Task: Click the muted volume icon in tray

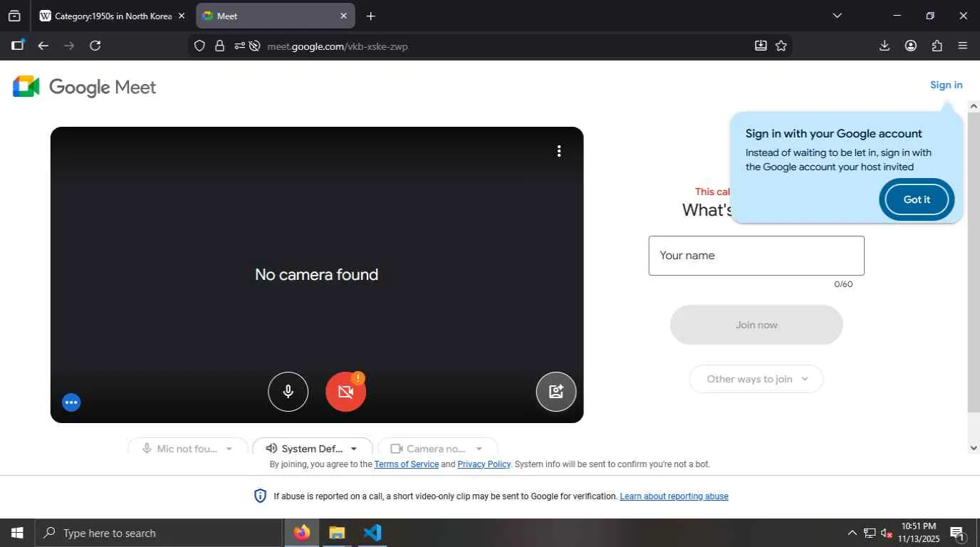Action: point(887,533)
